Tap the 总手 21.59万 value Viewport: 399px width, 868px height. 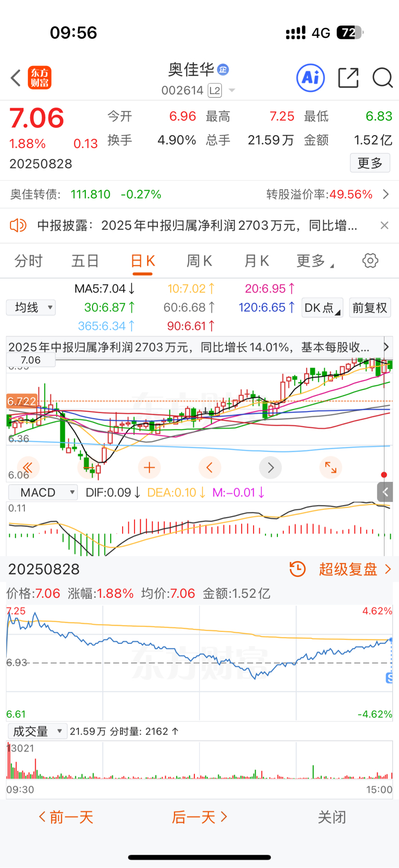point(271,140)
